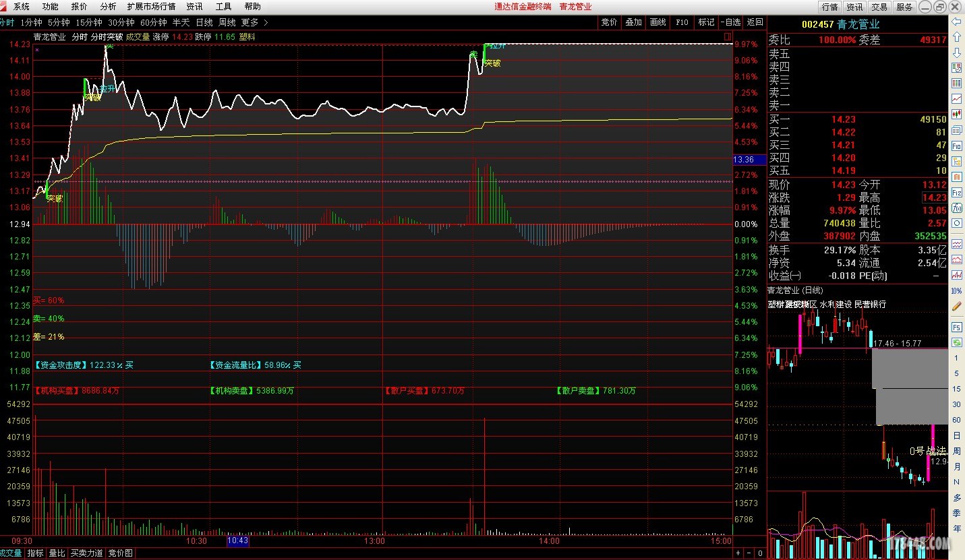
Task: Click the red mountain-chart indicator icon
Action: tap(956, 259)
